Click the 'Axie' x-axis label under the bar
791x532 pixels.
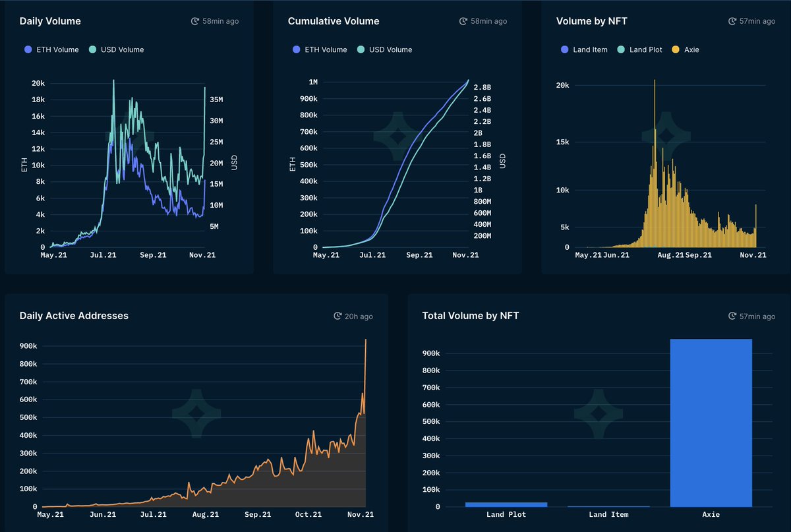click(x=711, y=514)
